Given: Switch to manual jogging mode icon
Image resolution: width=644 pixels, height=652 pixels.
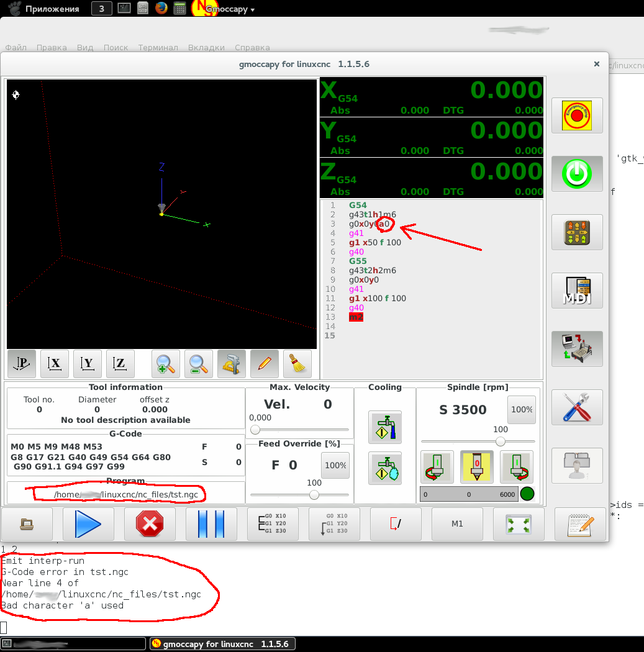Looking at the screenshot, I should click(577, 232).
